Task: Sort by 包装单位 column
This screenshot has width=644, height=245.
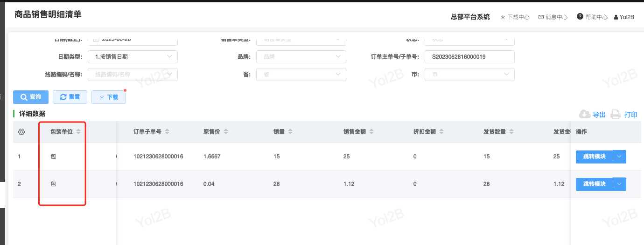Action: coord(79,132)
